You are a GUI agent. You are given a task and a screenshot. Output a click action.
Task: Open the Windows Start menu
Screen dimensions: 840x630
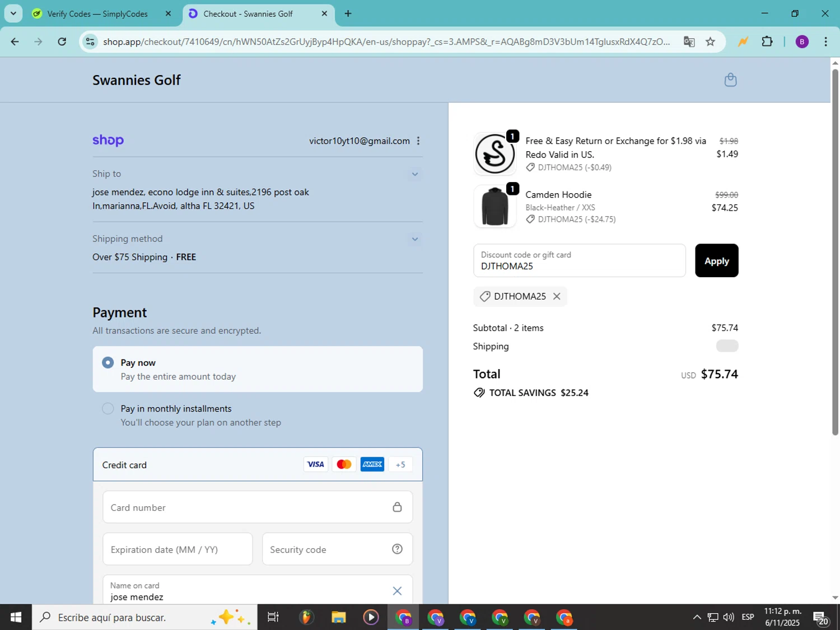16,617
